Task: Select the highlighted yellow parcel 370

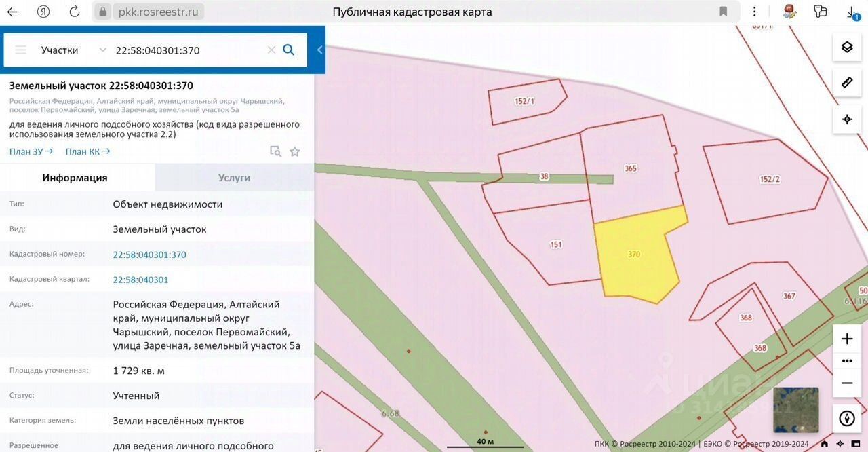Action: 637,255
